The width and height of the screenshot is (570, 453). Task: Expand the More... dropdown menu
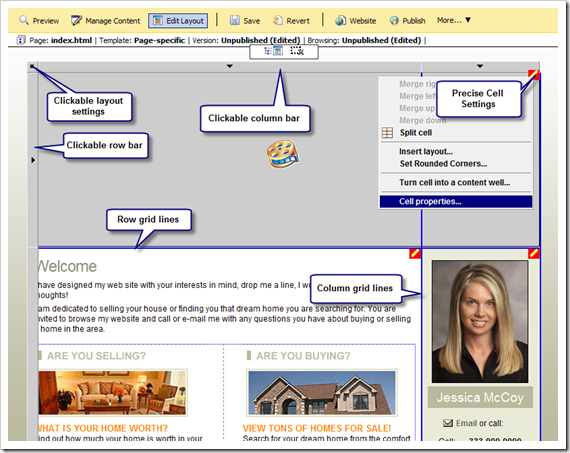click(x=454, y=20)
